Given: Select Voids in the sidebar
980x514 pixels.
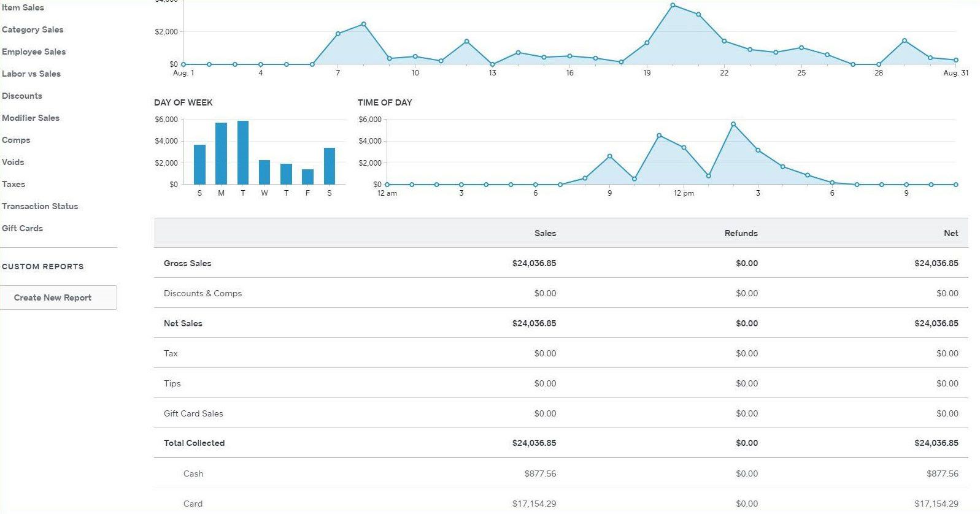Looking at the screenshot, I should coord(13,162).
